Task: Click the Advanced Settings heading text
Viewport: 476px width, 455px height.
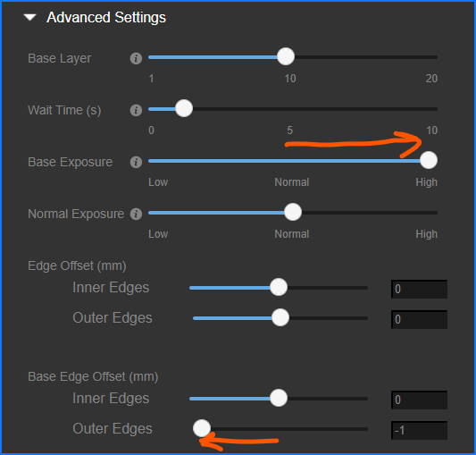Action: coord(106,17)
